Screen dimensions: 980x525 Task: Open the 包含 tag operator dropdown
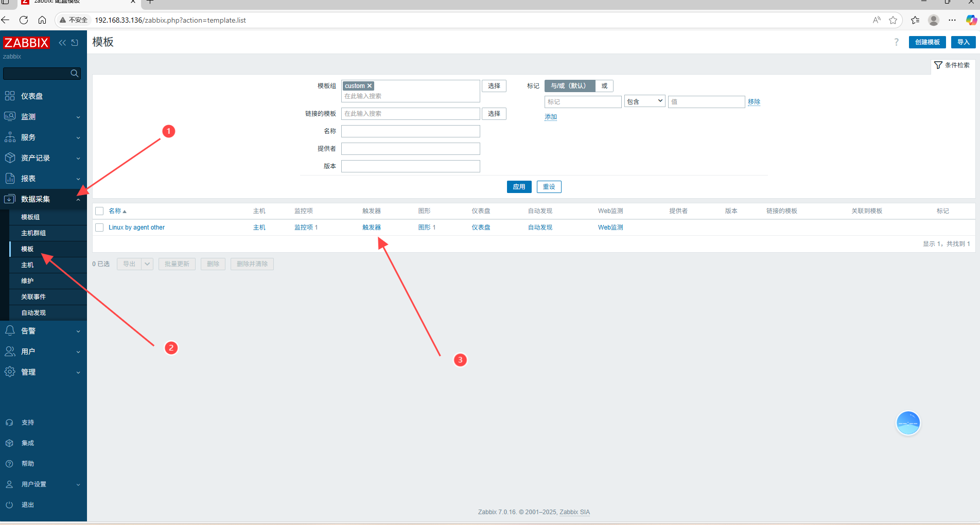click(x=644, y=101)
